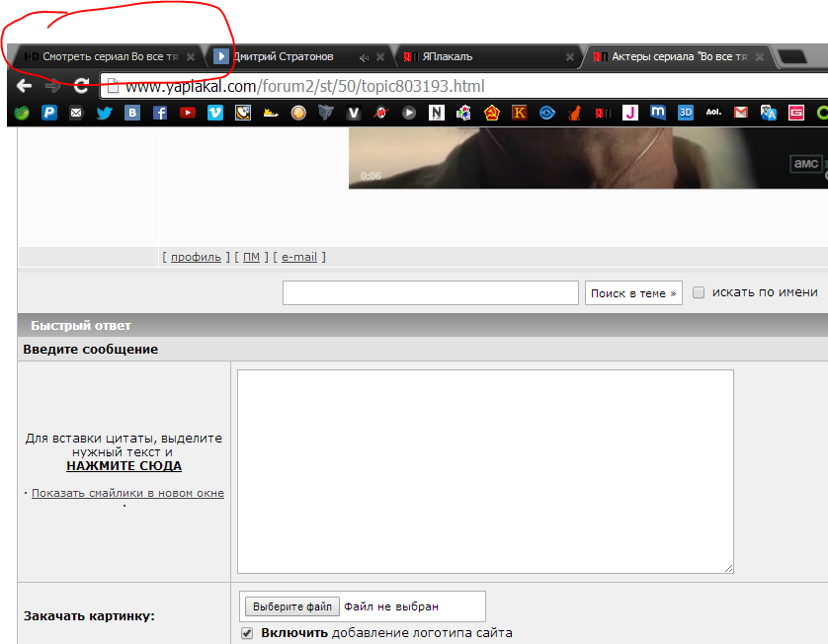The height and width of the screenshot is (644, 828).
Task: Close the 'Дмитрий Стратонов' tab
Action: point(380,57)
